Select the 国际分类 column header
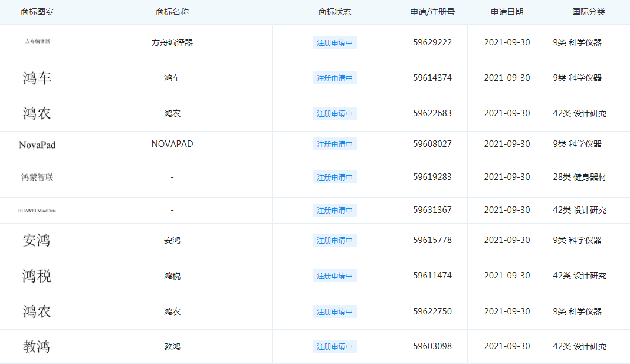This screenshot has height=364, width=630. pos(588,12)
